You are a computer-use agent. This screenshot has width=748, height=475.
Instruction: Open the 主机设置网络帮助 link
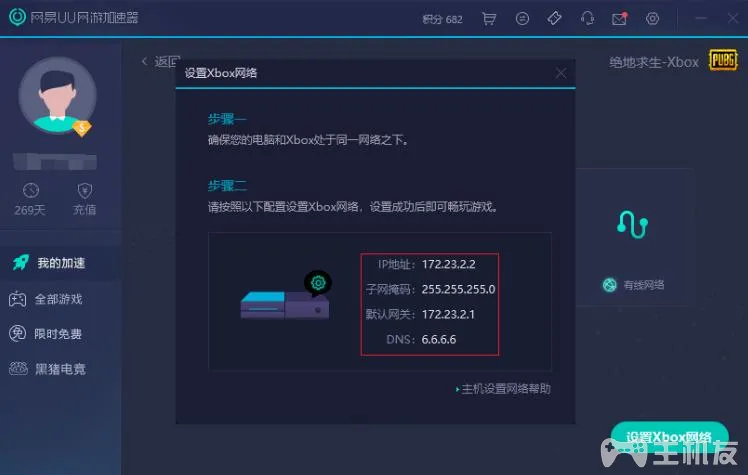(503, 389)
